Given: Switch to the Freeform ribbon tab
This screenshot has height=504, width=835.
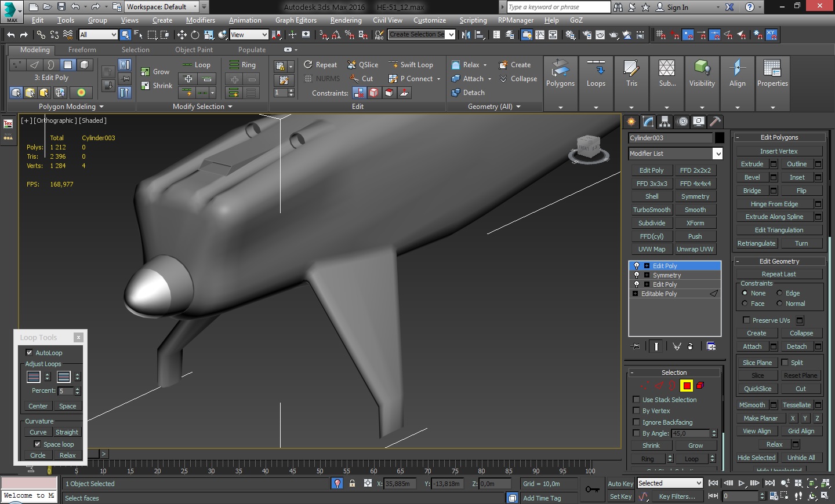Looking at the screenshot, I should point(82,50).
